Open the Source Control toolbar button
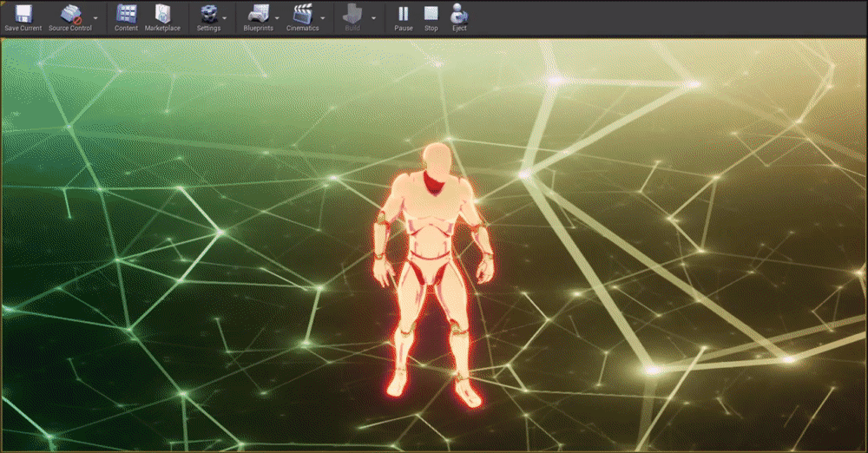868x453 pixels. tap(70, 14)
